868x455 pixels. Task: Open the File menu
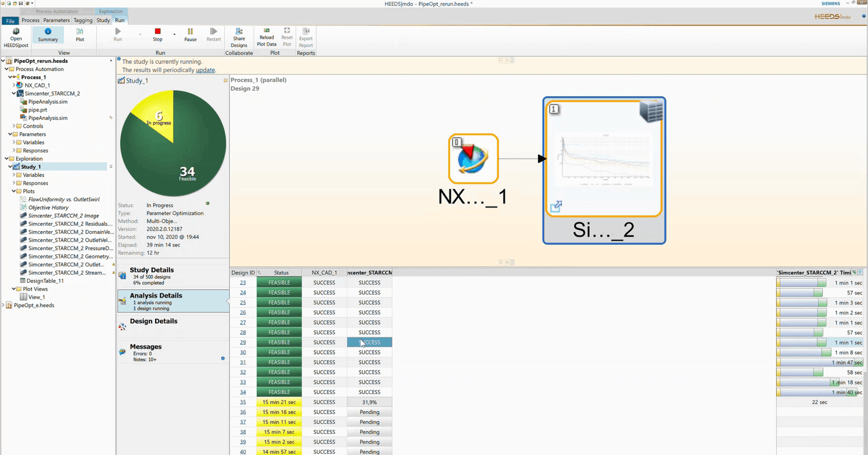[x=10, y=21]
